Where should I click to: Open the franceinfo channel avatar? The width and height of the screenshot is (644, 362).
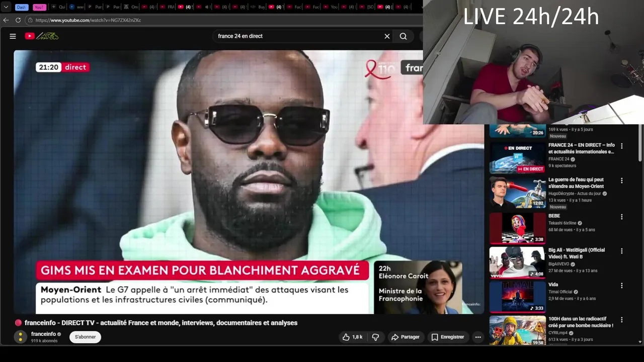(x=20, y=337)
